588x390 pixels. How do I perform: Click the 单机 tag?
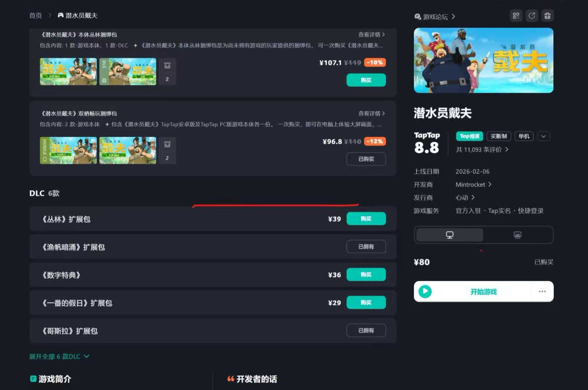[524, 136]
